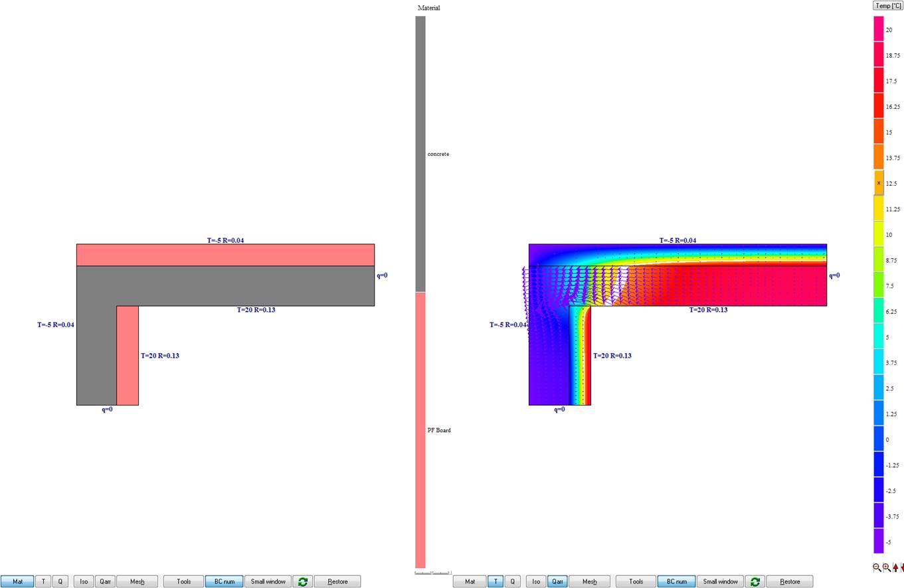The width and height of the screenshot is (904, 588).
Task: Toggle Qarr heat flow arrows in right toolbar
Action: pyautogui.click(x=557, y=581)
